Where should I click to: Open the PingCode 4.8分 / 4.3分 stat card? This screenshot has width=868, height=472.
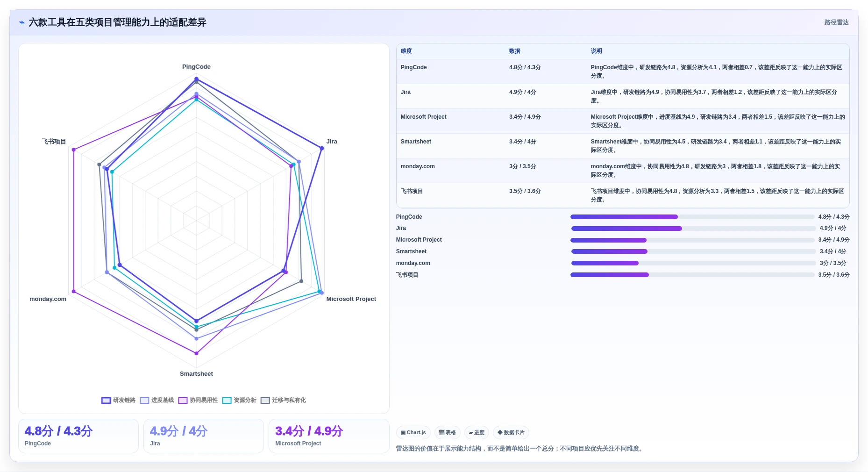(78, 436)
